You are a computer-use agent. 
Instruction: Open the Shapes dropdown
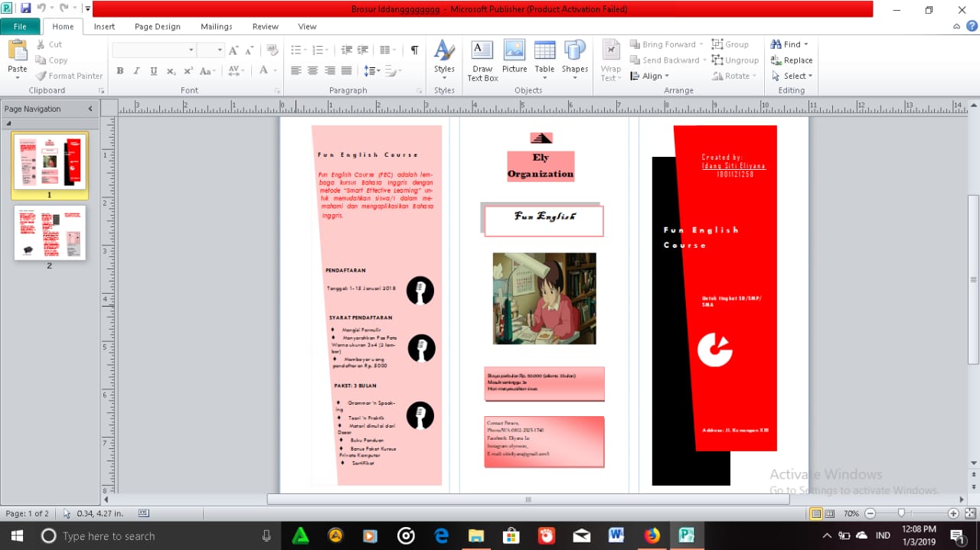tap(574, 61)
